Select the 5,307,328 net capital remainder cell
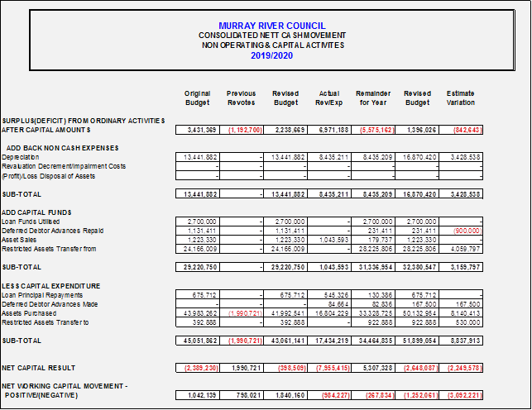The width and height of the screenshot is (532, 410). pos(373,368)
